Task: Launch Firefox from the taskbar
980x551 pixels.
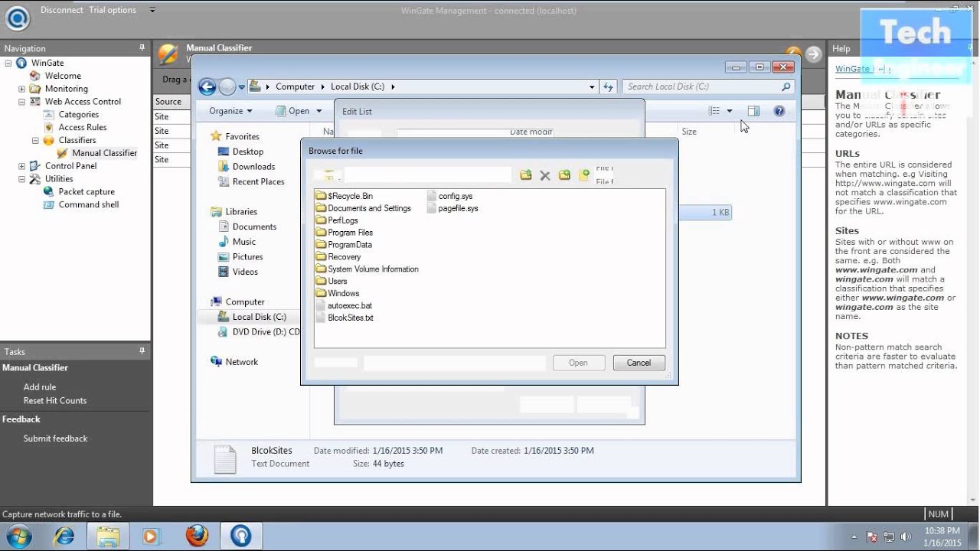Action: [x=197, y=536]
